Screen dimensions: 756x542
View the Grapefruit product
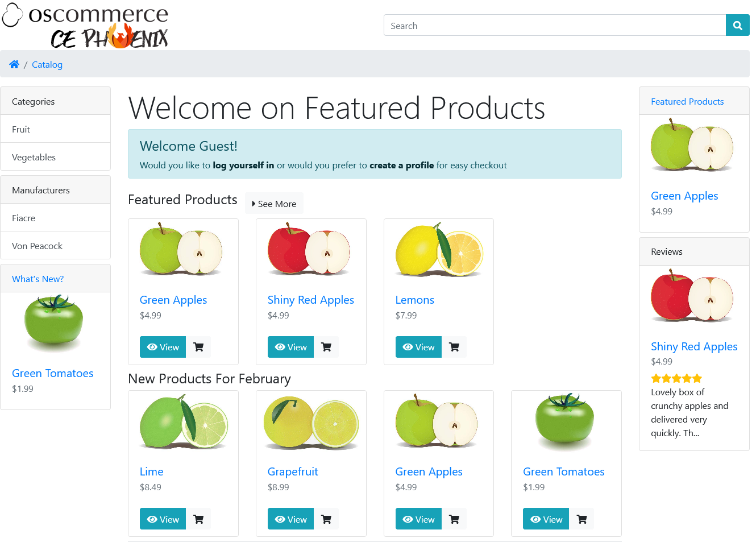pyautogui.click(x=290, y=519)
